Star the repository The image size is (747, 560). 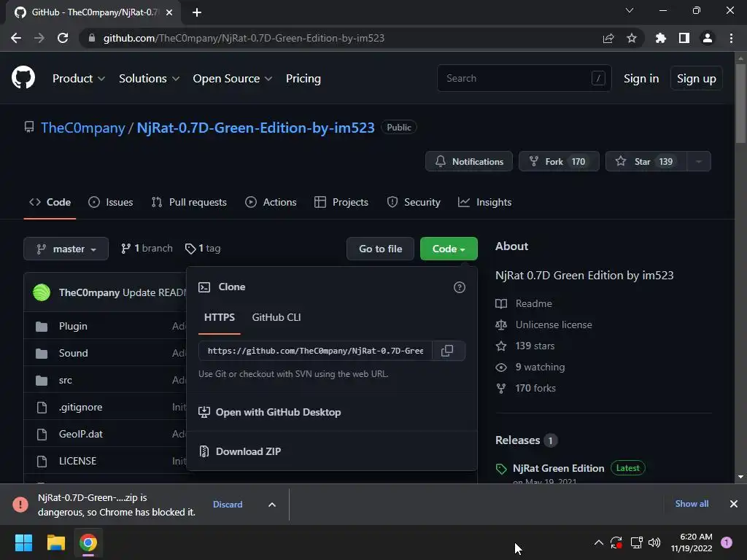(x=646, y=161)
